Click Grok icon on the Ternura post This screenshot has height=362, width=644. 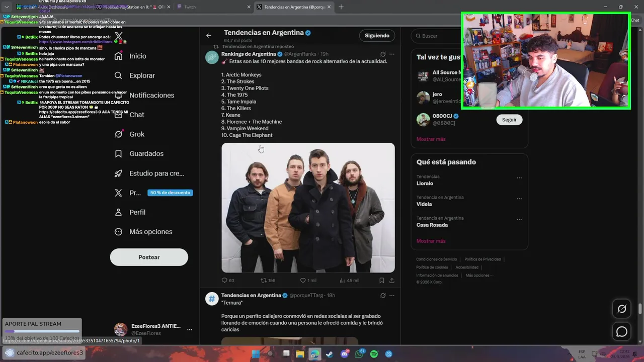click(383, 296)
